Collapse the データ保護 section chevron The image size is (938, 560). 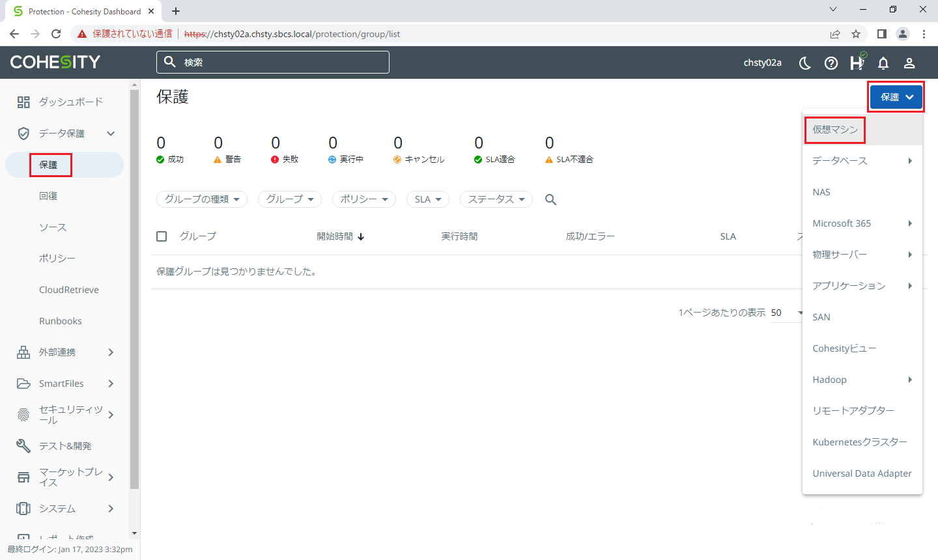[111, 133]
